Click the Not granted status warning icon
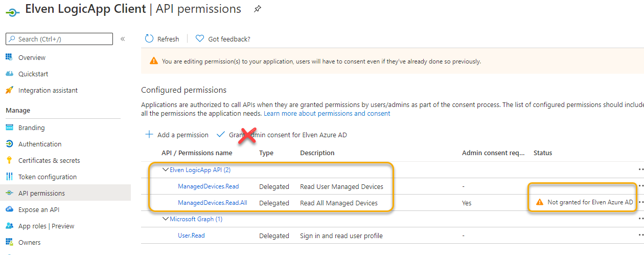Screen dimensions: 644x255 pyautogui.click(x=540, y=202)
